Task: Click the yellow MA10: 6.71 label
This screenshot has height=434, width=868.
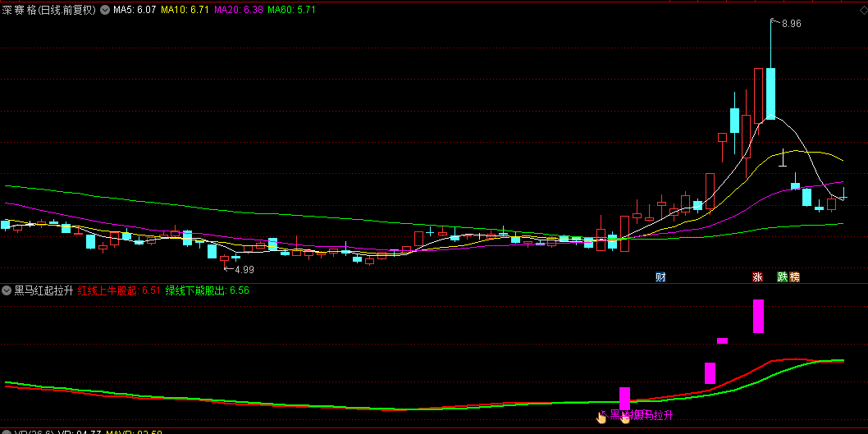Action: point(185,10)
